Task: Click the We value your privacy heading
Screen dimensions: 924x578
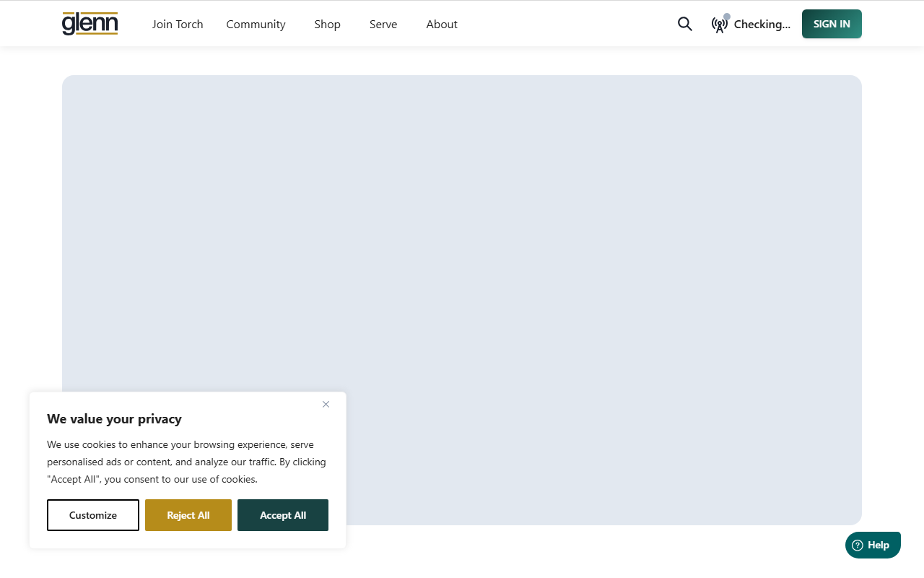Action: click(114, 419)
